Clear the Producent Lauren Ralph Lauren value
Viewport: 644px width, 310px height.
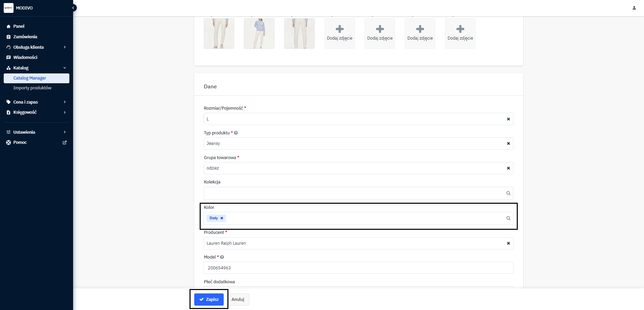pyautogui.click(x=508, y=243)
